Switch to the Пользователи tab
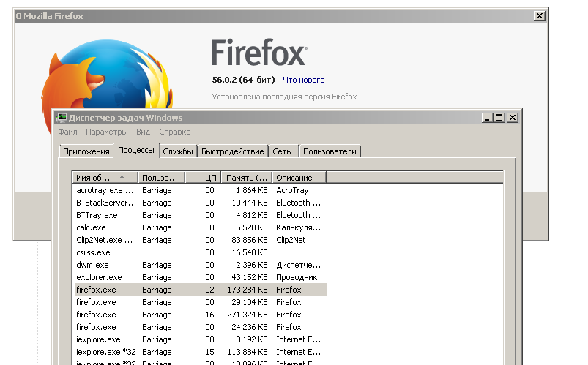This screenshot has width=588, height=365. pyautogui.click(x=330, y=151)
